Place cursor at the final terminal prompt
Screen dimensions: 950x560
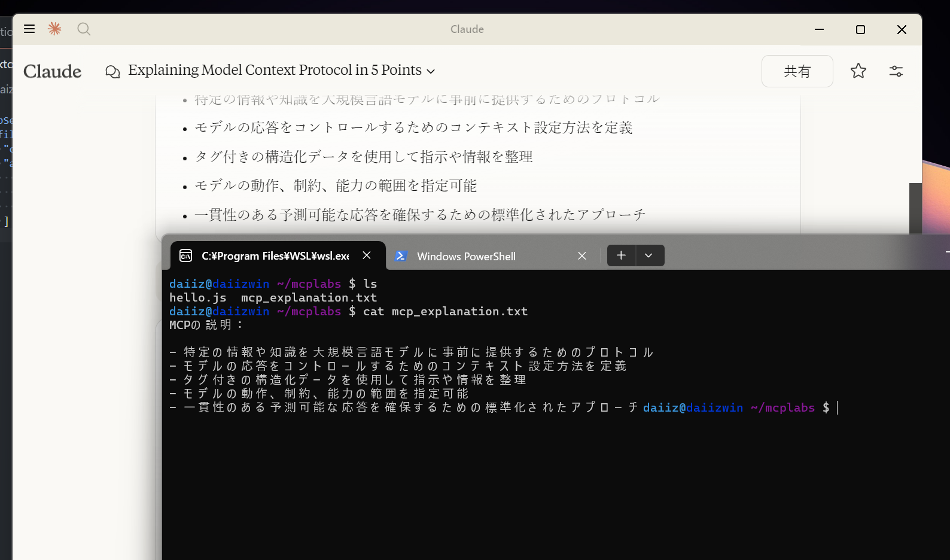(837, 407)
